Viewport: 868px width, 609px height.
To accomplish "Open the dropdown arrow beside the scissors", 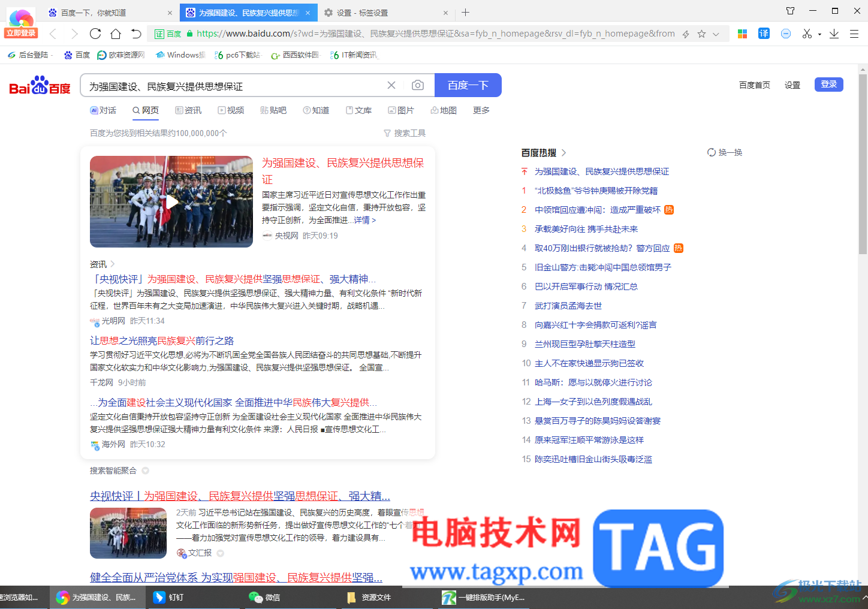I will point(819,34).
